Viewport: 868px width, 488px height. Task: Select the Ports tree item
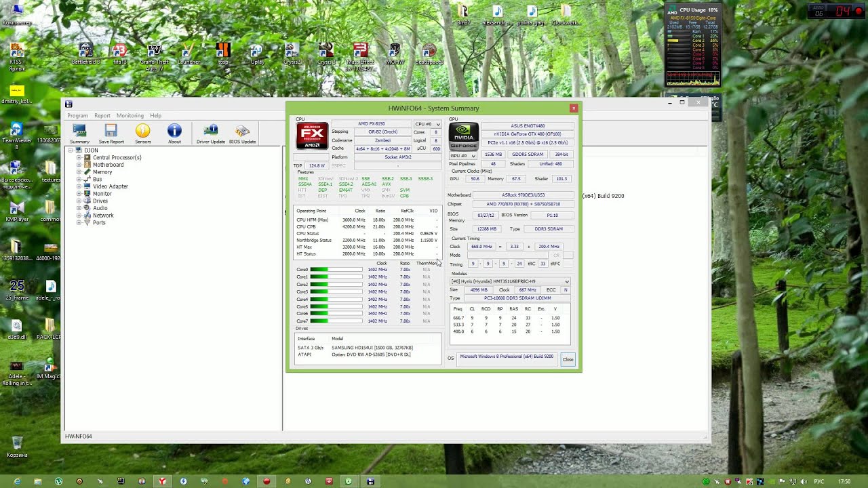100,222
